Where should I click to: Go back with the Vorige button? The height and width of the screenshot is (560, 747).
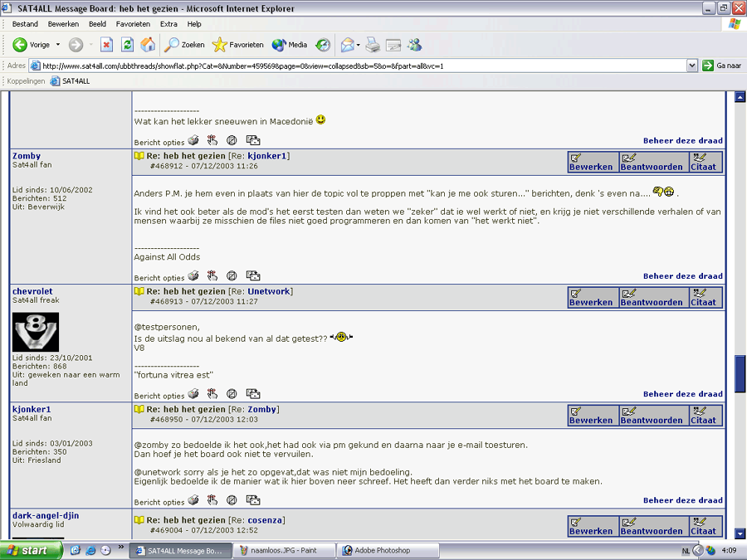tap(32, 45)
